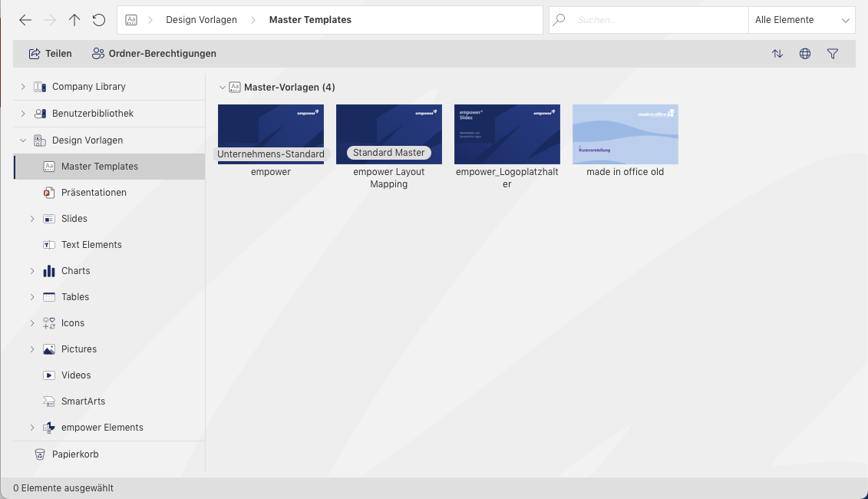The width and height of the screenshot is (868, 499).
Task: Select Master Templates folder
Action: point(110,167)
